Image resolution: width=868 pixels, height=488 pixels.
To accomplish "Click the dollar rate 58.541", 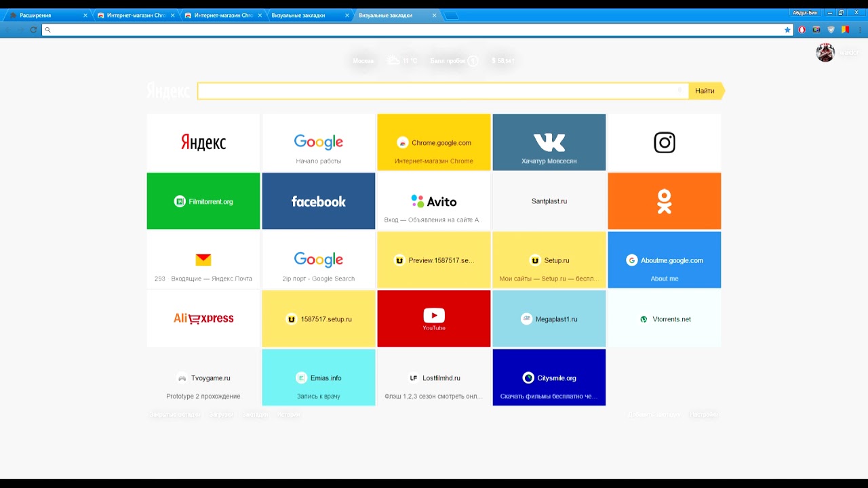I will (x=503, y=61).
